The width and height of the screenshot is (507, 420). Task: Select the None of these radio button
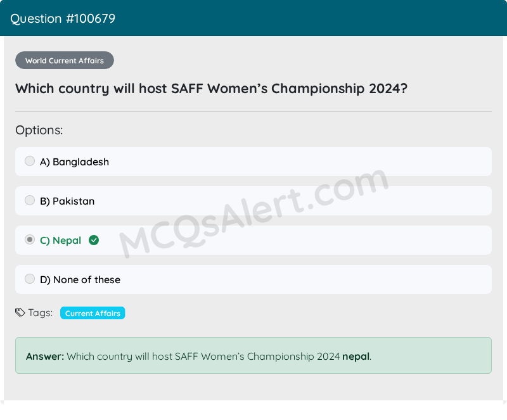[x=30, y=279]
